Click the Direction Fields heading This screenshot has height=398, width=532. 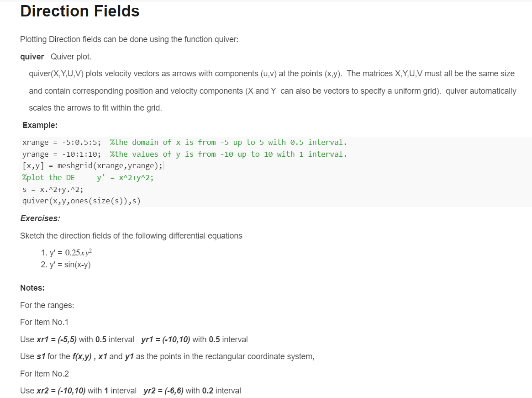point(80,11)
